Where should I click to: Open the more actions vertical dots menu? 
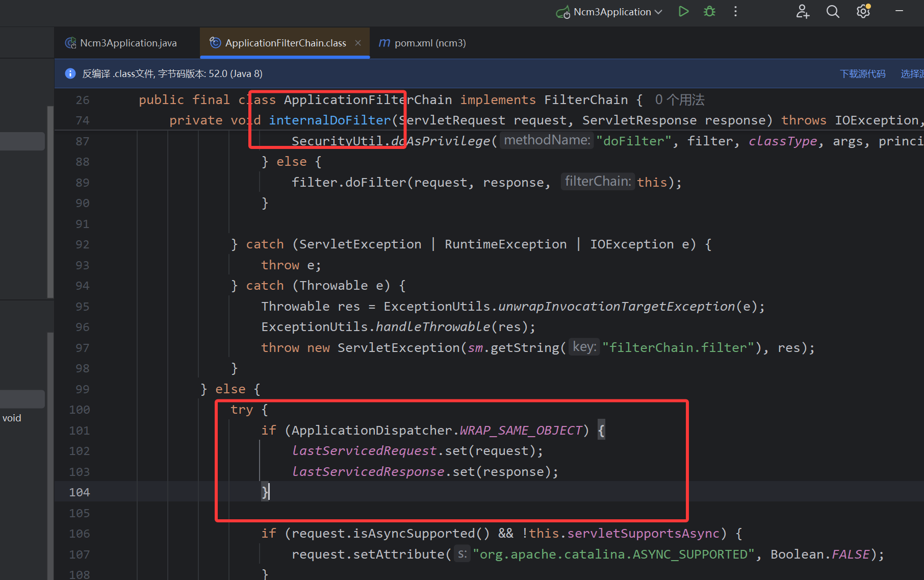click(x=735, y=12)
